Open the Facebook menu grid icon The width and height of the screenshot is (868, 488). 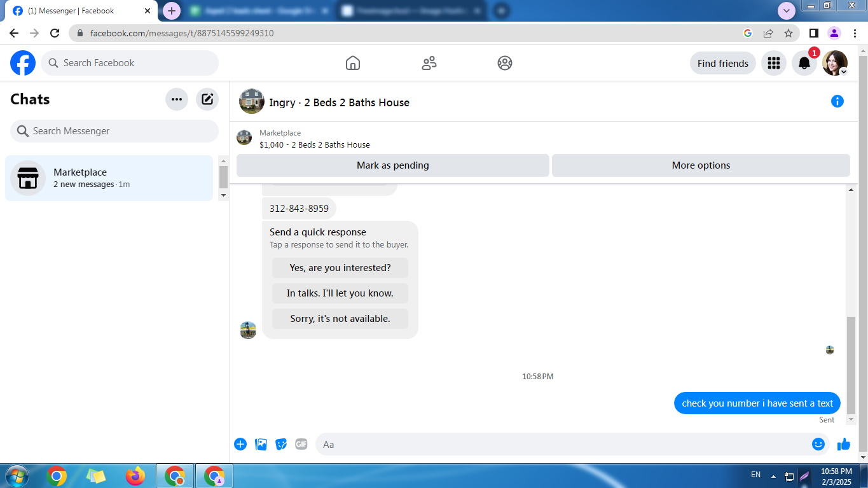pos(774,63)
